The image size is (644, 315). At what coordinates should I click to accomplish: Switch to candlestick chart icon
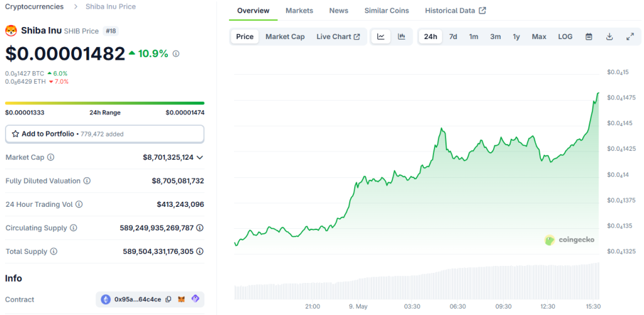(401, 36)
